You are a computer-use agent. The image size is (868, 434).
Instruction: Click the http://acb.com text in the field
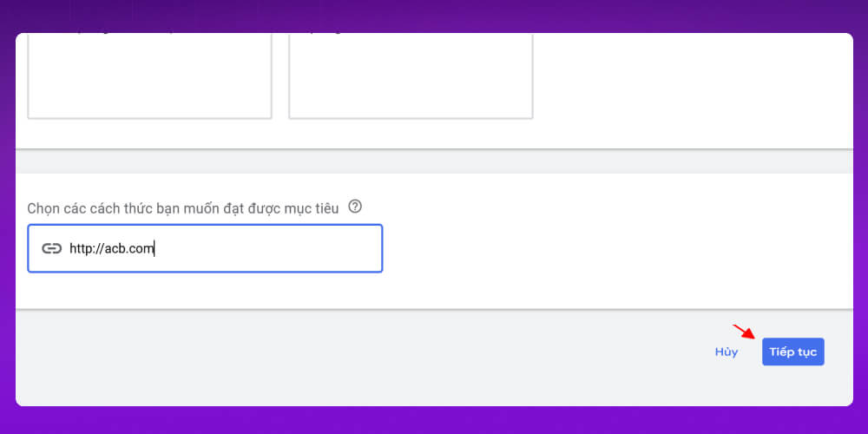111,248
